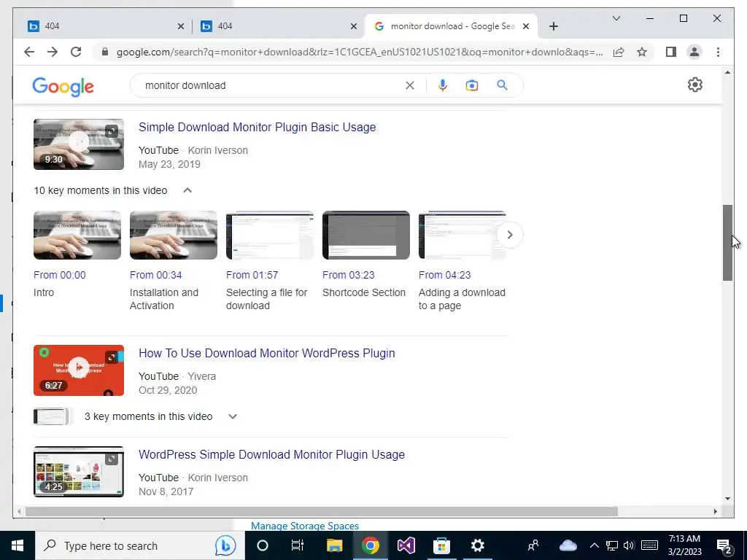Open How To Use Download Monitor WordPress Plugin
The height and width of the screenshot is (560, 747).
(267, 354)
